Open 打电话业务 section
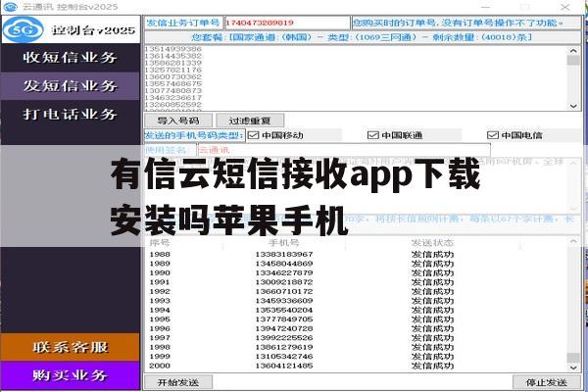Viewport: 588px width, 392px height. 71,115
